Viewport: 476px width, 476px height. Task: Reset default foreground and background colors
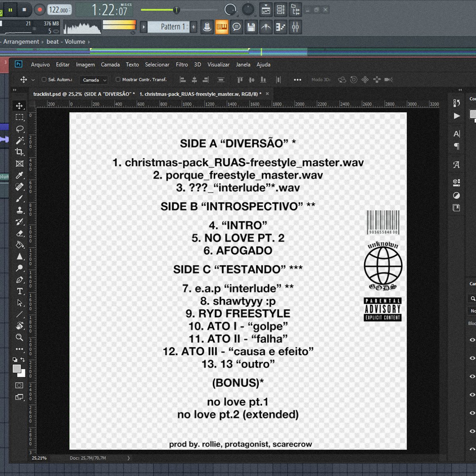click(x=15, y=359)
